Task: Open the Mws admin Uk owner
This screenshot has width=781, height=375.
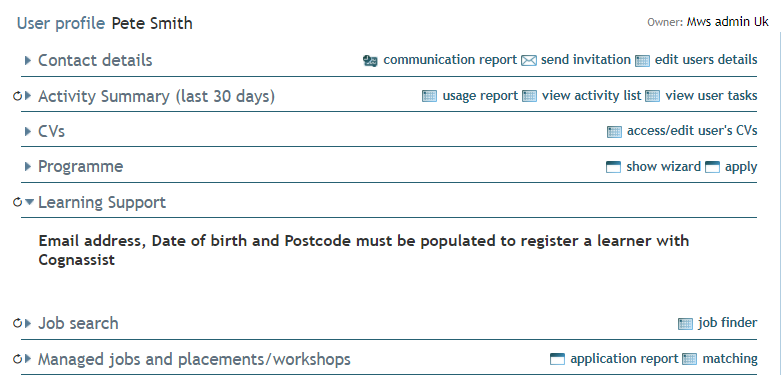Action: coord(728,22)
